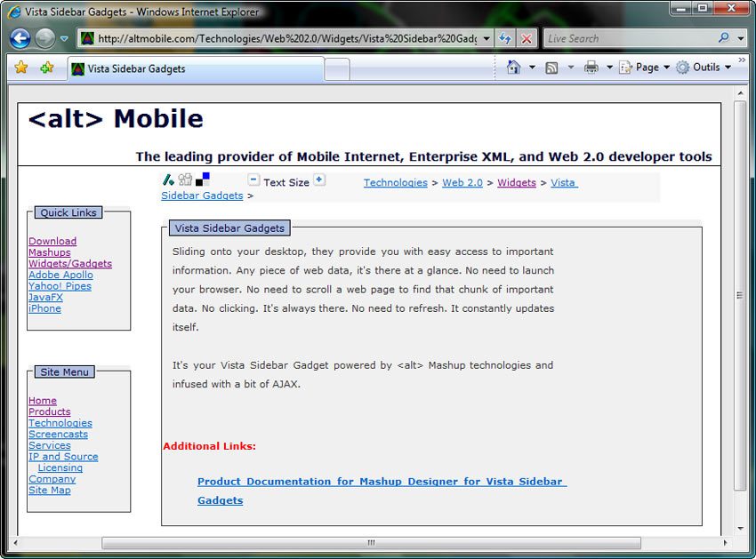756x559 pixels.
Task: Open the Widgets/Gadgets quick link
Action: tap(70, 264)
